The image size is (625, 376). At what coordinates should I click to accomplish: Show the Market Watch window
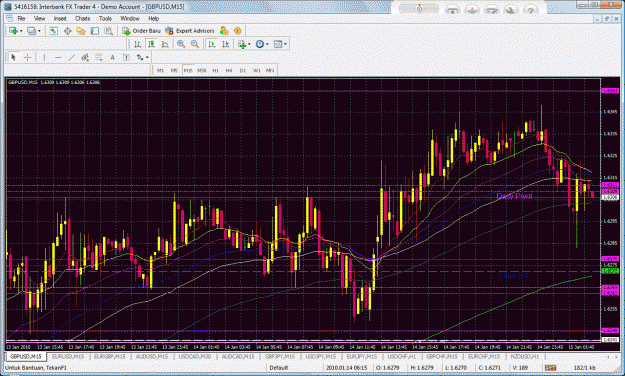pyautogui.click(x=53, y=31)
